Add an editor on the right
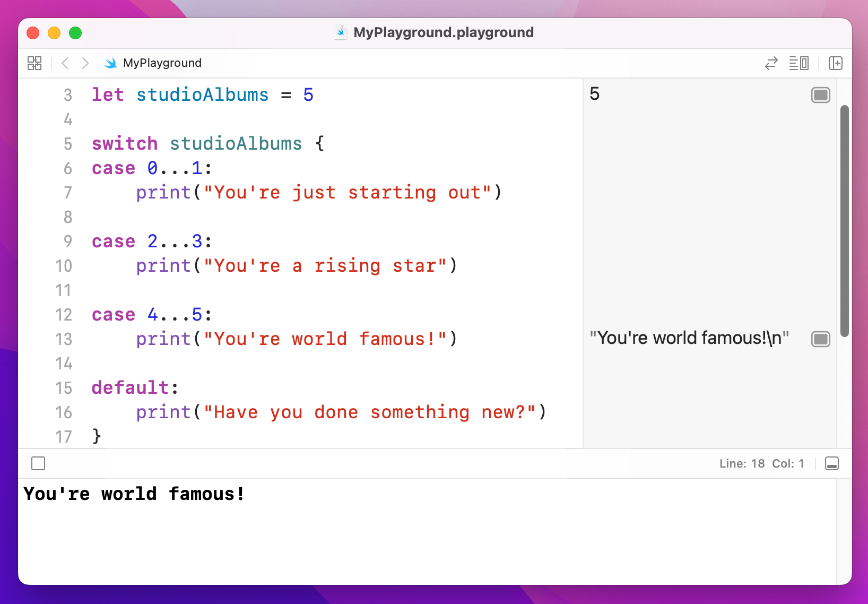This screenshot has height=604, width=868. [836, 63]
